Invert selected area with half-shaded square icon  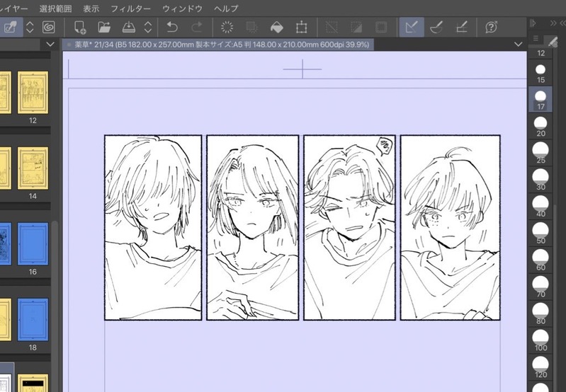coord(356,27)
